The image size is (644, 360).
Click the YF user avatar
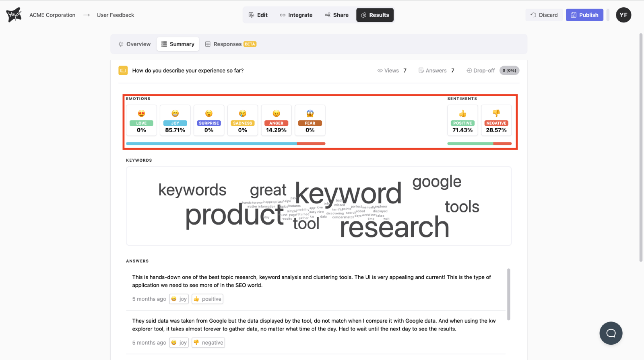click(623, 15)
